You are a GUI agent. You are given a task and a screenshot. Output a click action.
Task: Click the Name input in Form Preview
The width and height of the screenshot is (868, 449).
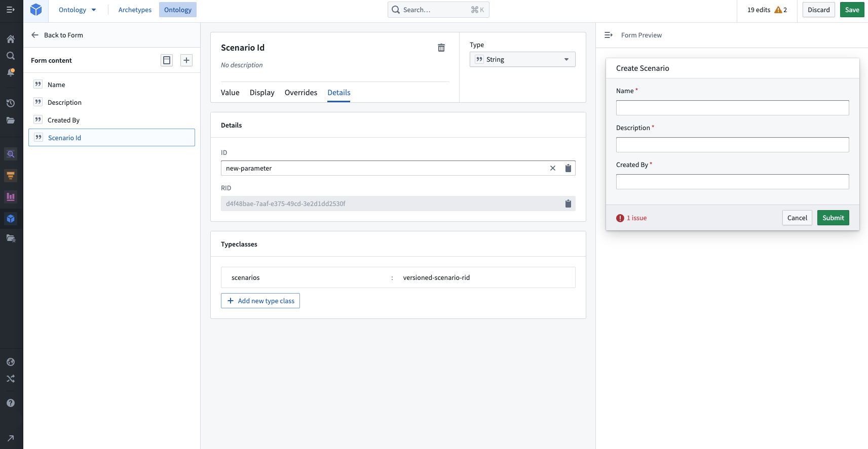tap(732, 108)
